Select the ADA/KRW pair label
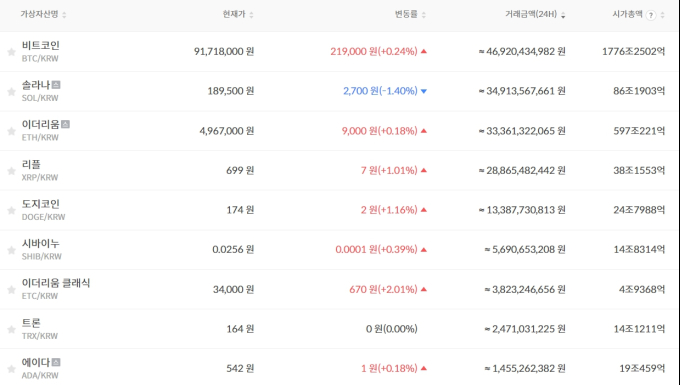680x385 pixels. coord(40,375)
